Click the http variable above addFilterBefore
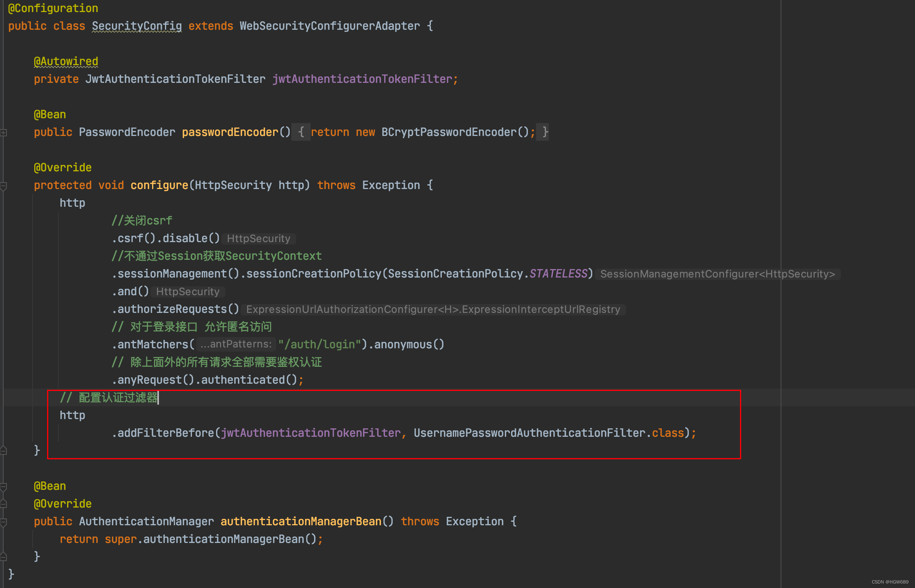This screenshot has height=588, width=915. tap(72, 415)
